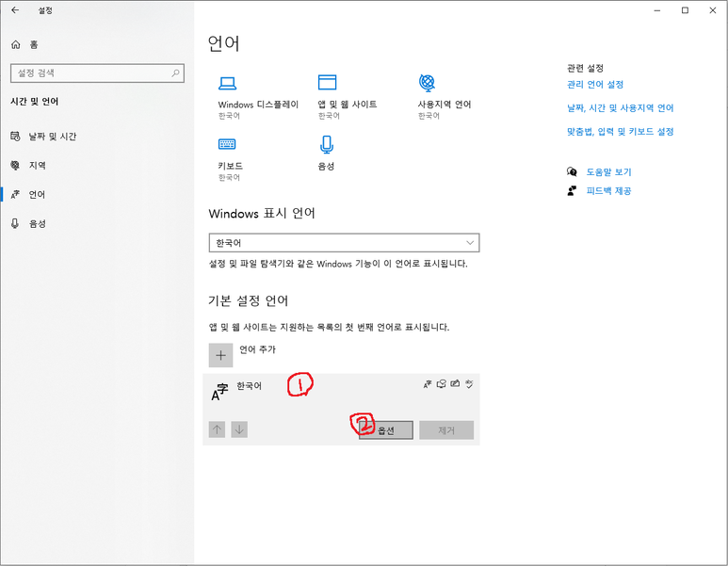Viewport: 728px width, 566px height.
Task: Open 날짜, 시간 및 사용지역 언어 link
Action: [621, 108]
